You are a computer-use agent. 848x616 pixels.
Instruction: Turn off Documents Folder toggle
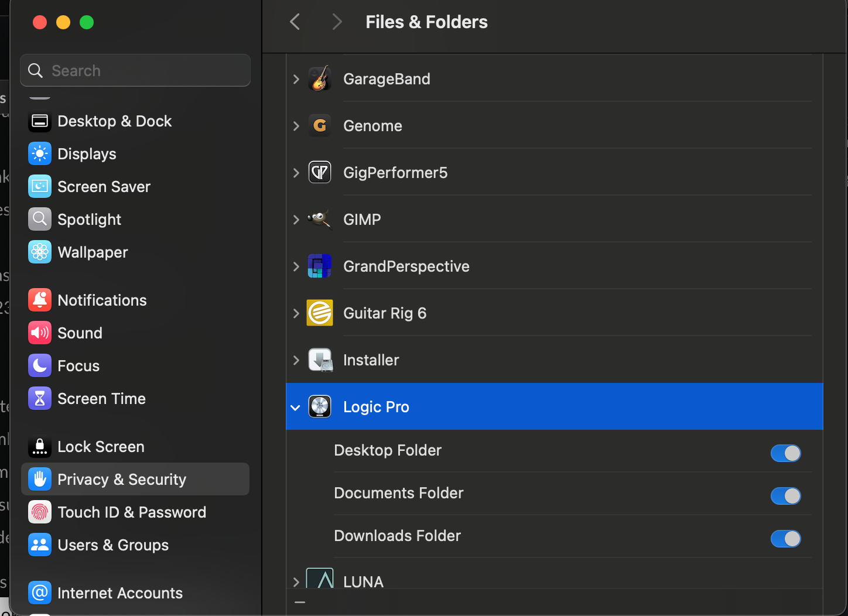[785, 496]
